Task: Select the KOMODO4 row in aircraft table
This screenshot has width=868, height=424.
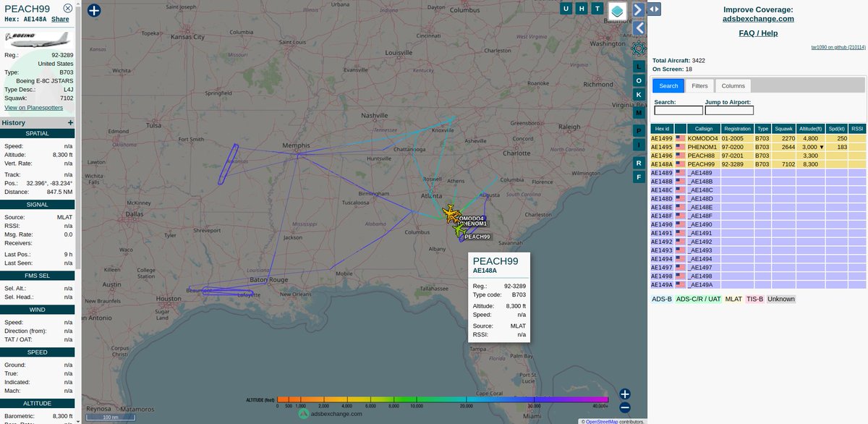Action: coord(758,138)
